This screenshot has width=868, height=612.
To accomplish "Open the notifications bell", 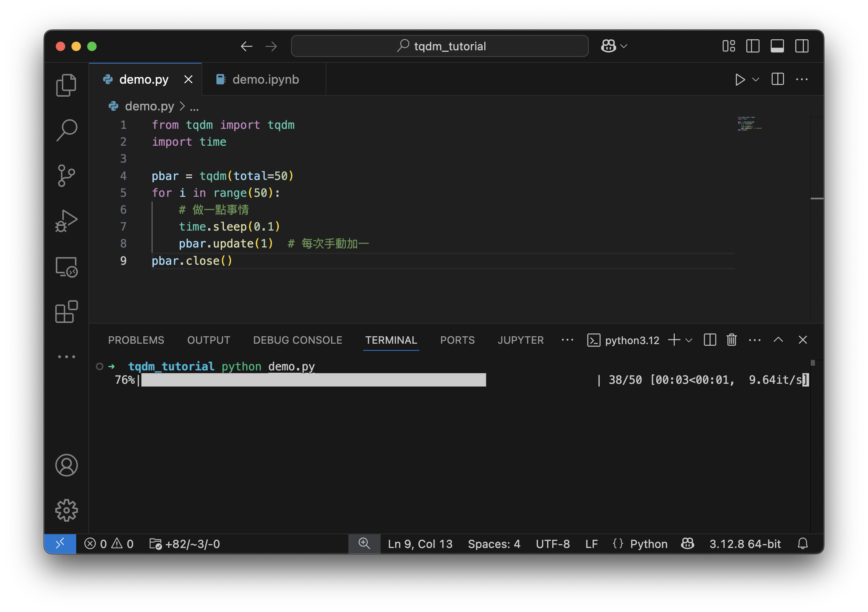I will 803,544.
